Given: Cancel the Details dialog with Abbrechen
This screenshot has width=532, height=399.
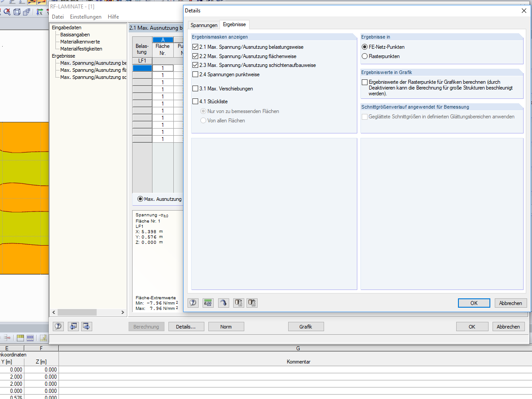Looking at the screenshot, I should click(511, 303).
